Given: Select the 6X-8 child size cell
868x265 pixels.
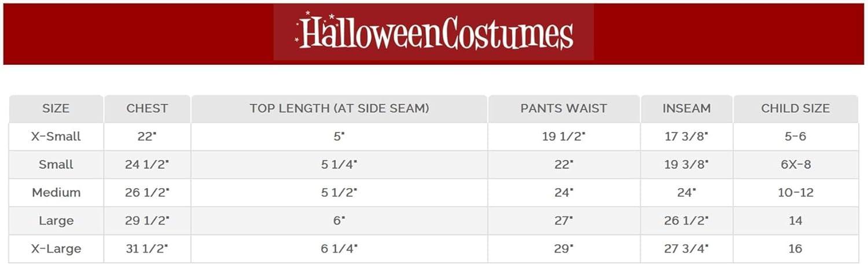Looking at the screenshot, I should 796,164.
